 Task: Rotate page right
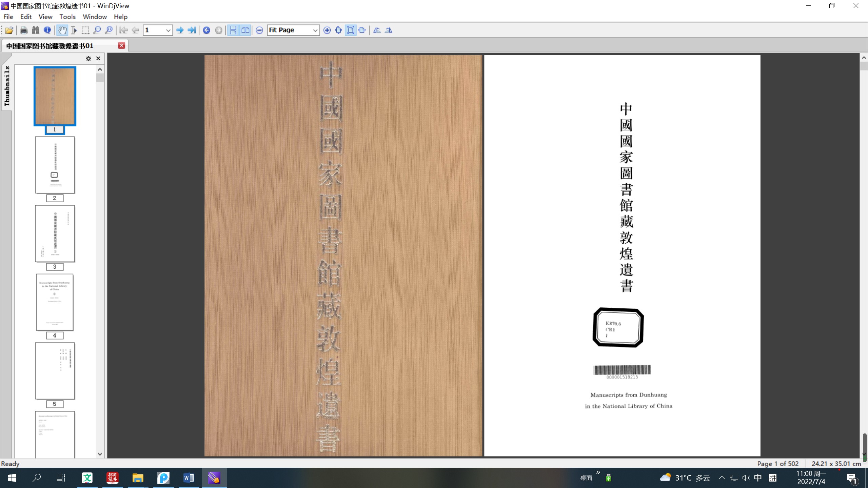coord(389,30)
